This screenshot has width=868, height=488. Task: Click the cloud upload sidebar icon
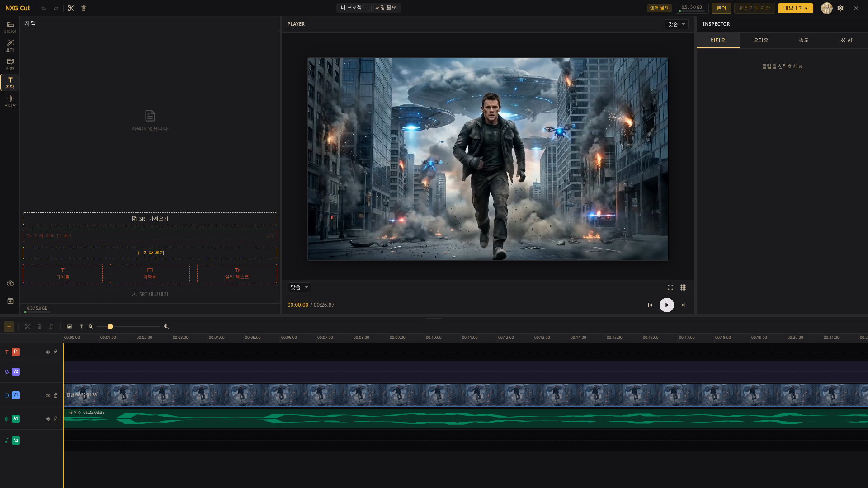coord(10,283)
